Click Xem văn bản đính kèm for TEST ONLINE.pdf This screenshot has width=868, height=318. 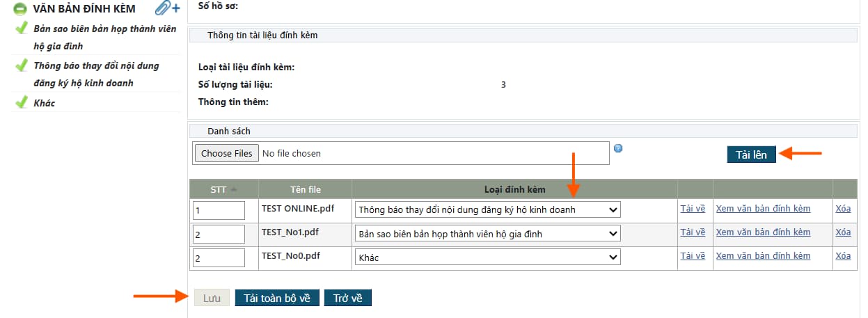(x=763, y=208)
